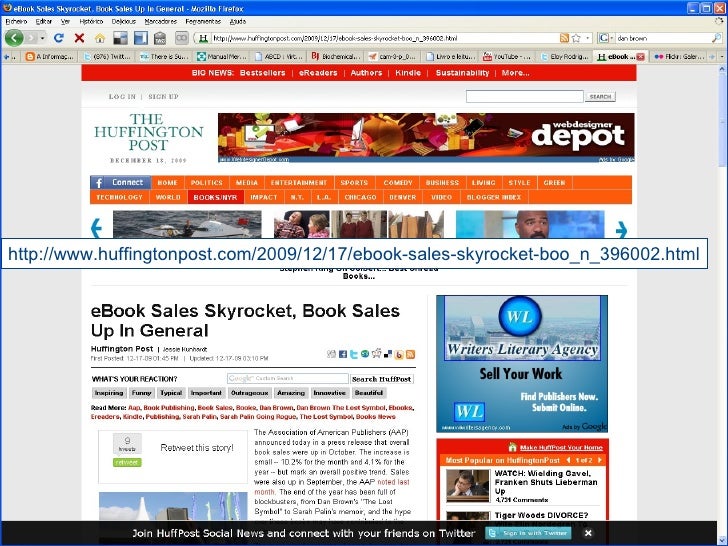Click the orange RSS icon beside article
The width and height of the screenshot is (728, 546).
pyautogui.click(x=410, y=354)
